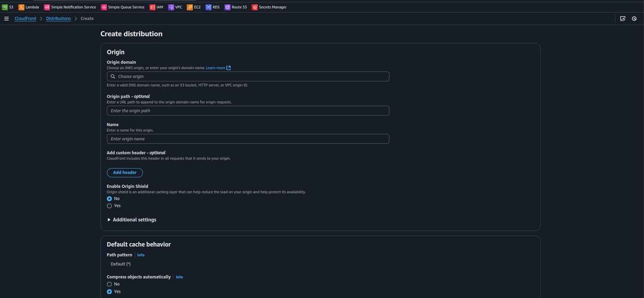The image size is (644, 298).
Task: Open the Learn more link about origins
Action: 215,67
